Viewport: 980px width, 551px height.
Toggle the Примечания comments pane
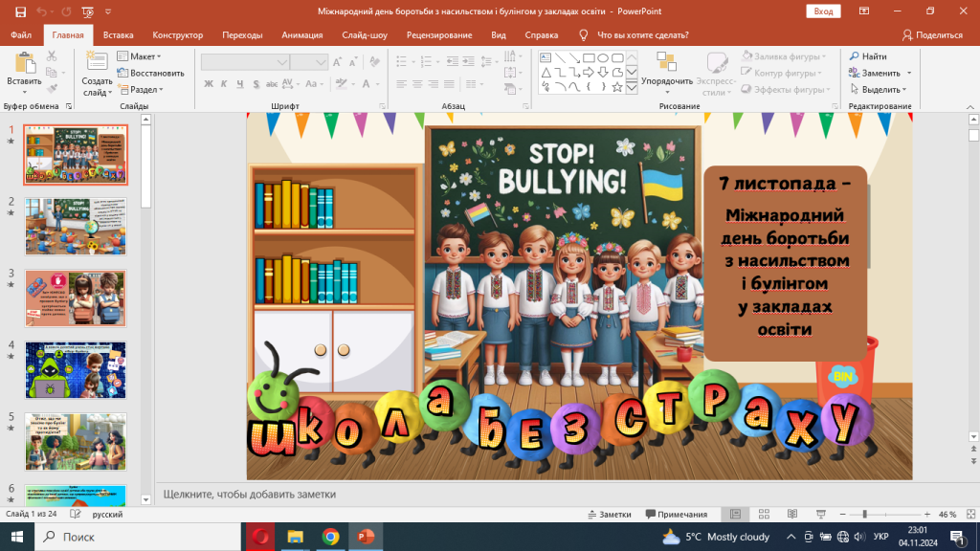(x=676, y=514)
